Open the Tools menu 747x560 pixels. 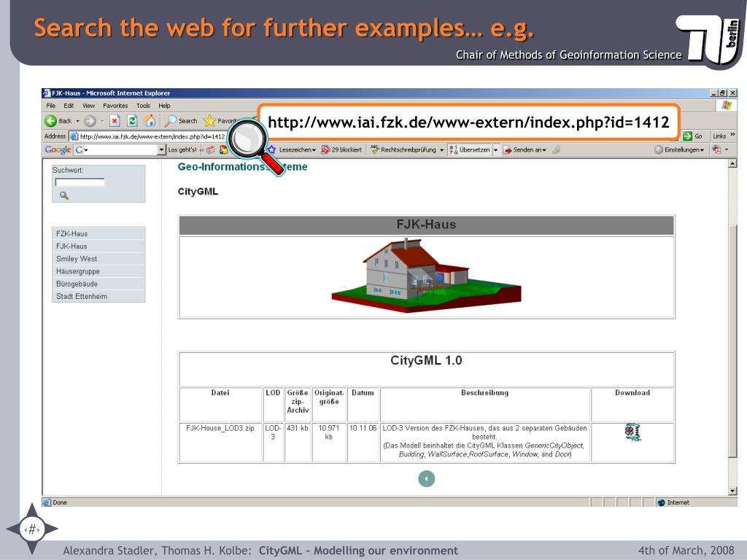[x=143, y=106]
